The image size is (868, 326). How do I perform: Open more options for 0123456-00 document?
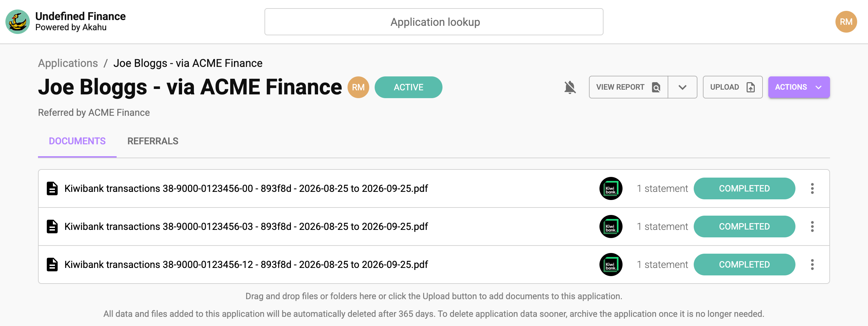tap(812, 188)
